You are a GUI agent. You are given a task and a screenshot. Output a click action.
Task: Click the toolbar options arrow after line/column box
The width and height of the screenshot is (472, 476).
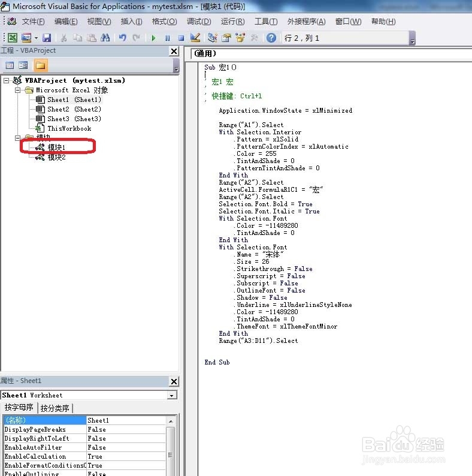412,38
